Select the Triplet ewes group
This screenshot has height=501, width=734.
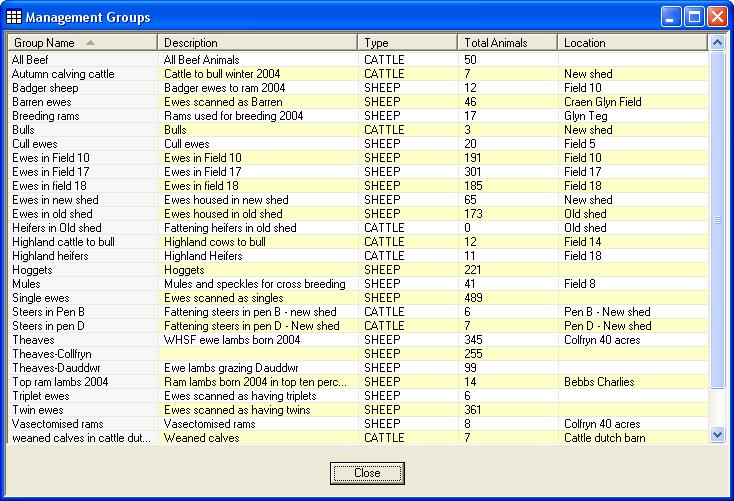pos(41,396)
